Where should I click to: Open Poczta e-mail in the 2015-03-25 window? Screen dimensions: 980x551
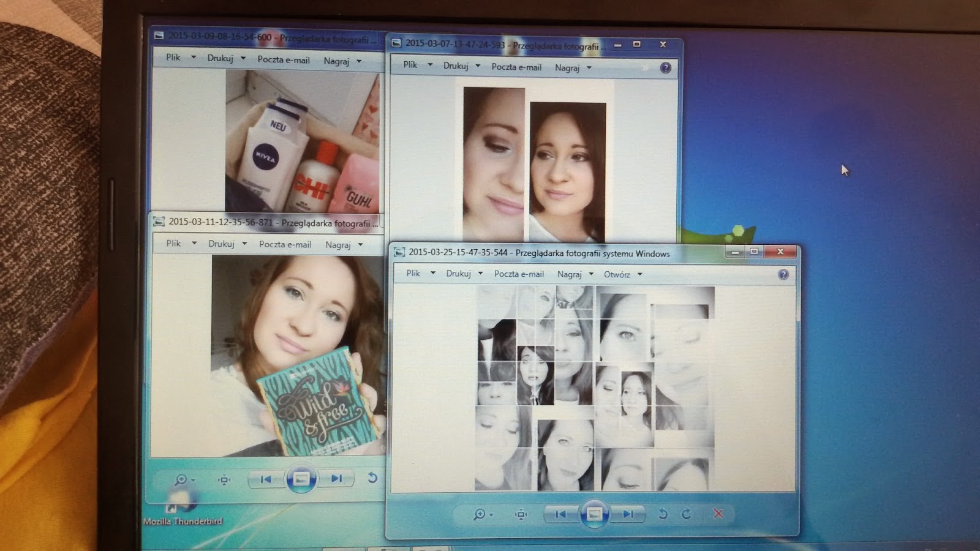point(519,274)
